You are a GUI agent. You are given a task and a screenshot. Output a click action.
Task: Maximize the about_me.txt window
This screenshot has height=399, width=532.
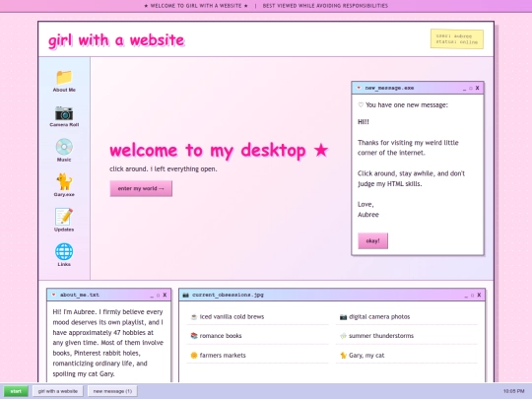(x=158, y=296)
